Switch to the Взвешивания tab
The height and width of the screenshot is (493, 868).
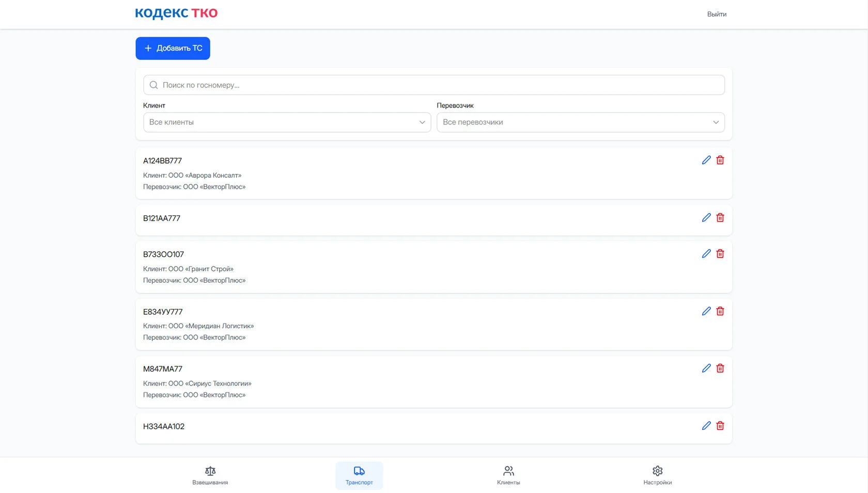click(x=210, y=475)
